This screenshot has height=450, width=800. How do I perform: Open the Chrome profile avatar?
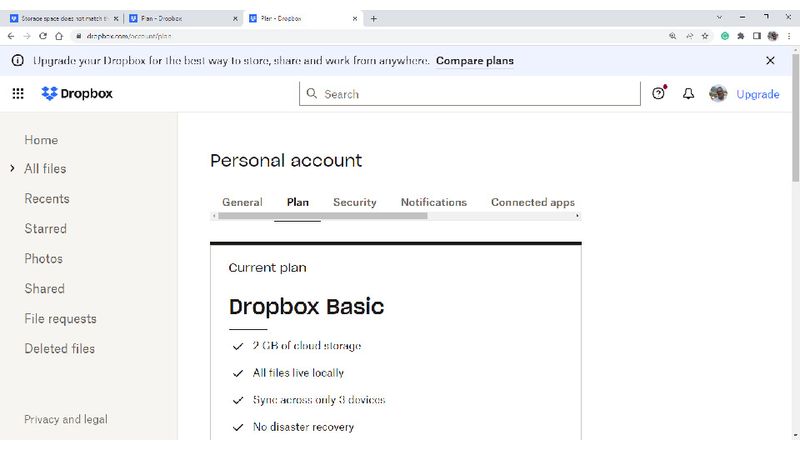point(773,36)
